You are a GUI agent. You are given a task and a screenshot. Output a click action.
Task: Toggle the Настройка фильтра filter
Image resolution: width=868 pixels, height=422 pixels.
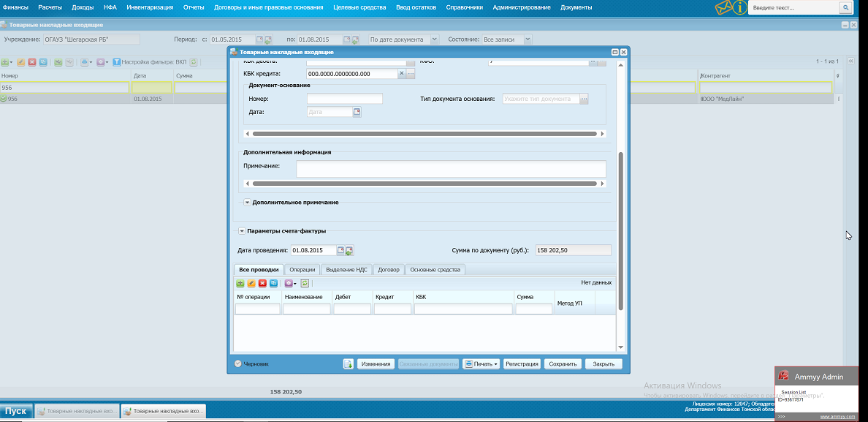[150, 62]
